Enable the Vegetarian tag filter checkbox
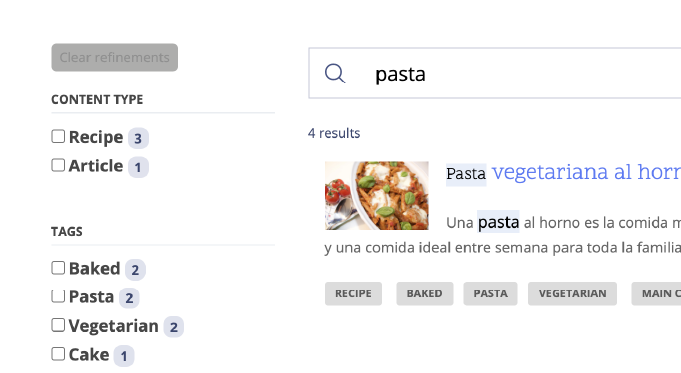This screenshot has width=681, height=373. (58, 325)
